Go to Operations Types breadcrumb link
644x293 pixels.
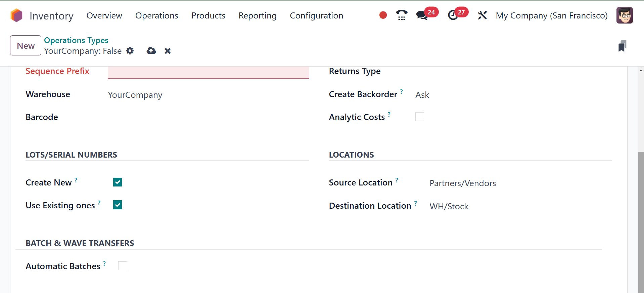(x=76, y=40)
